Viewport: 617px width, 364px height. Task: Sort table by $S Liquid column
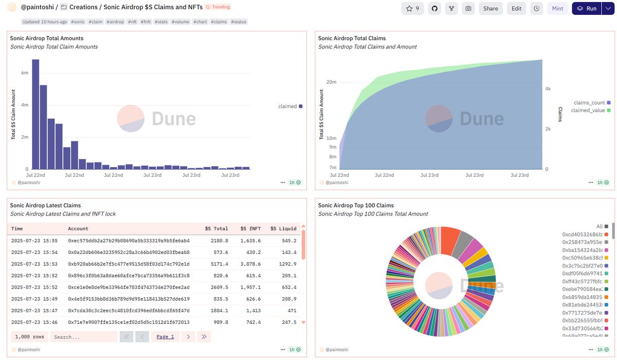click(x=283, y=228)
